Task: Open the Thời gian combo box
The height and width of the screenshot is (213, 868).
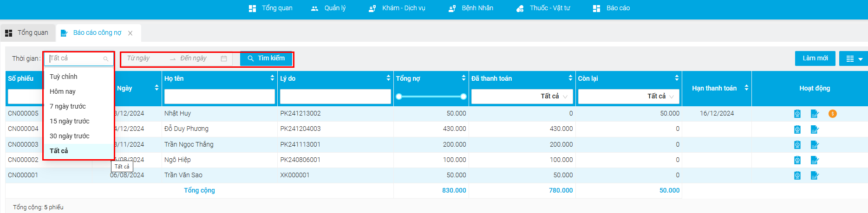Action: tap(78, 58)
